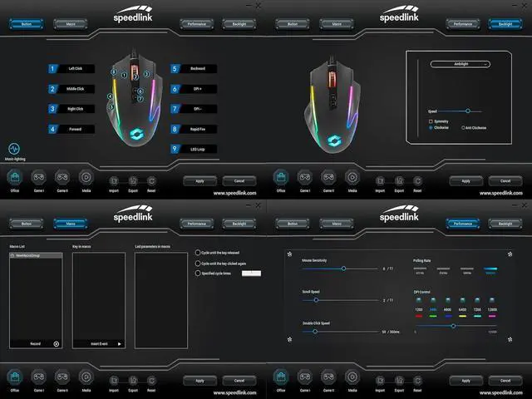This screenshot has width=532, height=399.
Task: Select the Anti Clockwise radio option
Action: pos(463,128)
